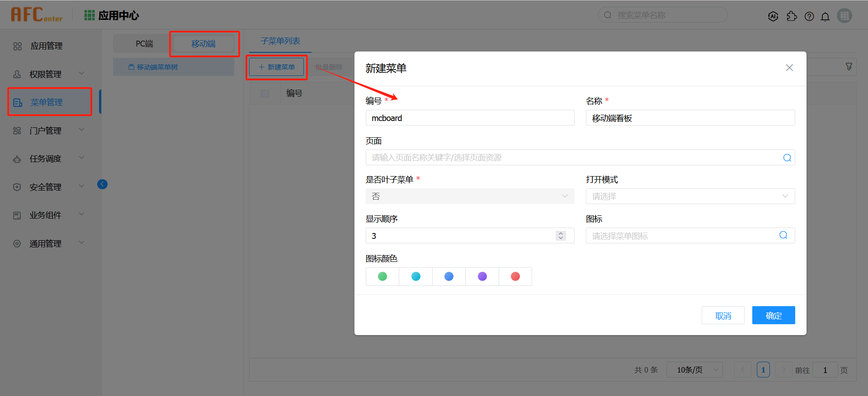Toggle select-all checkbox beside 编号 column
Image resolution: width=868 pixels, height=396 pixels.
click(265, 93)
